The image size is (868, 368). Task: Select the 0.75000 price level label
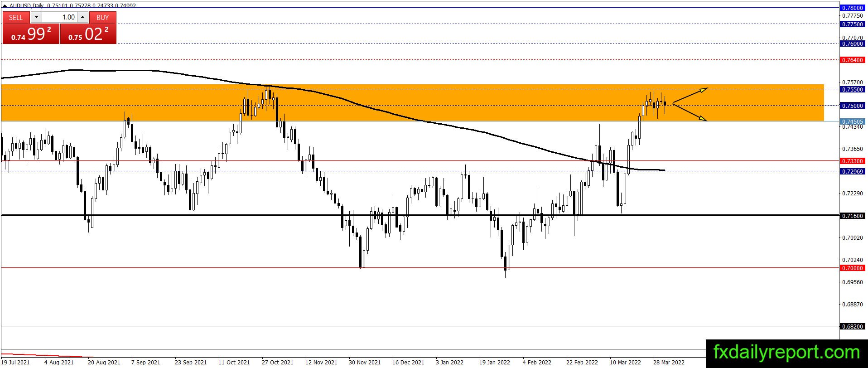(x=852, y=106)
